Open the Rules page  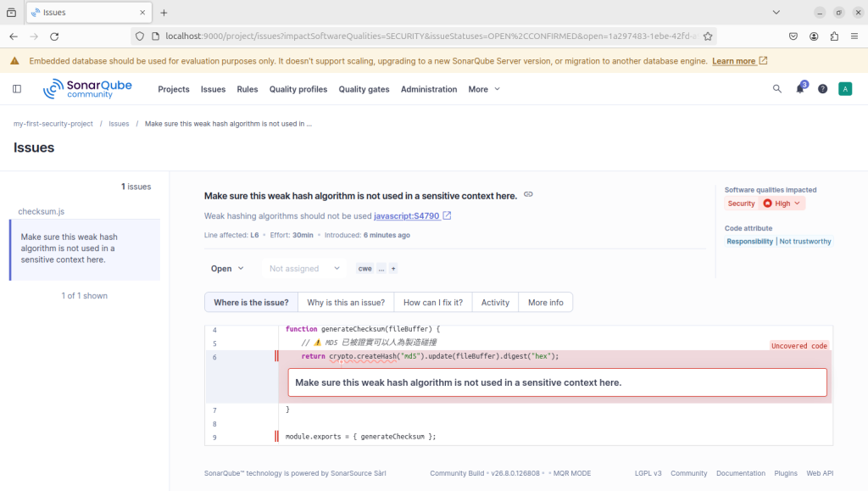coord(248,89)
